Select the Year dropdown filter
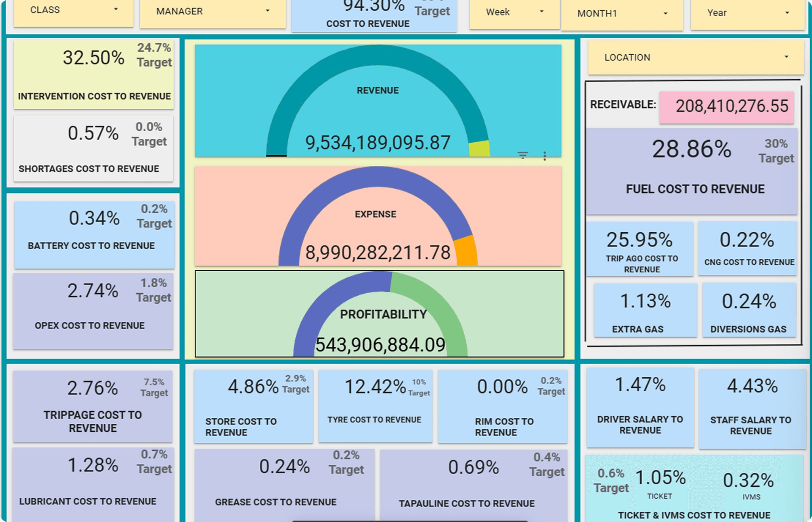The width and height of the screenshot is (812, 522). click(747, 14)
